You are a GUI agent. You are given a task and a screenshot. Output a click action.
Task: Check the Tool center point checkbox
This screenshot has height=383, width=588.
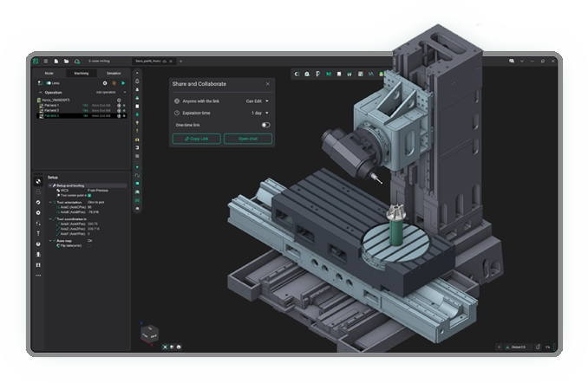coord(89,195)
